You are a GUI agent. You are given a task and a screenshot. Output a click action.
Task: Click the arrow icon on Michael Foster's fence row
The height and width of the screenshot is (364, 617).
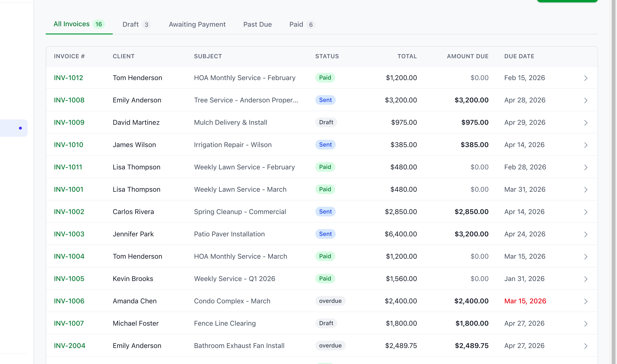(x=586, y=323)
